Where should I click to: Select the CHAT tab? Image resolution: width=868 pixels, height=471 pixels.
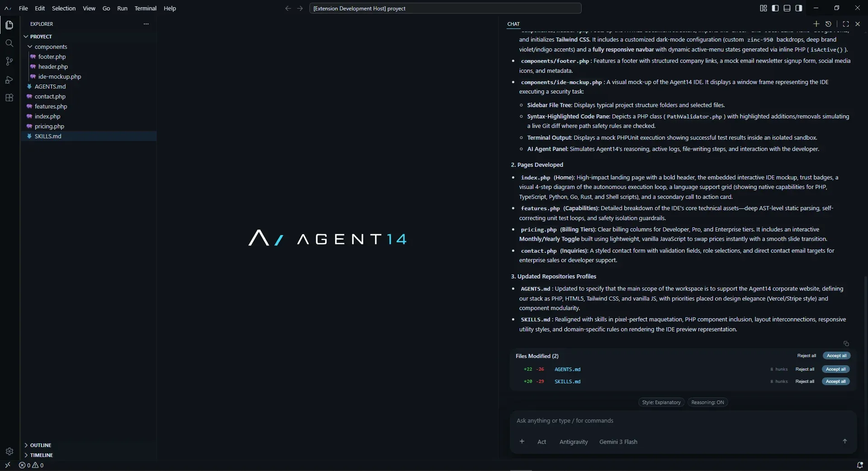click(x=513, y=24)
